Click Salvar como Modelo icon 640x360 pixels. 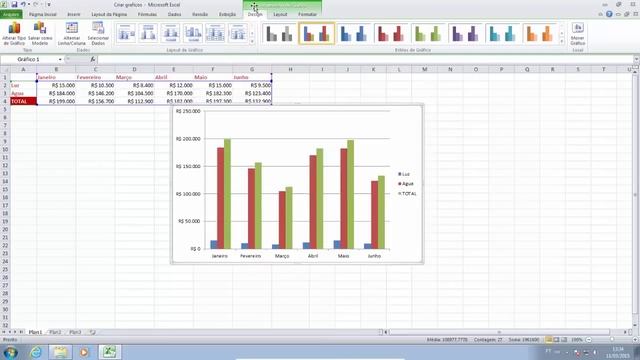40,28
